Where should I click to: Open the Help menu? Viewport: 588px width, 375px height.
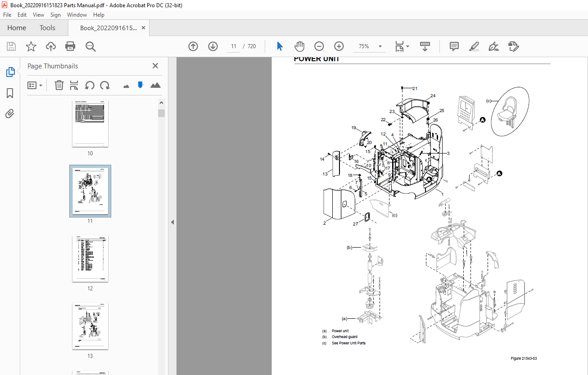pyautogui.click(x=99, y=15)
